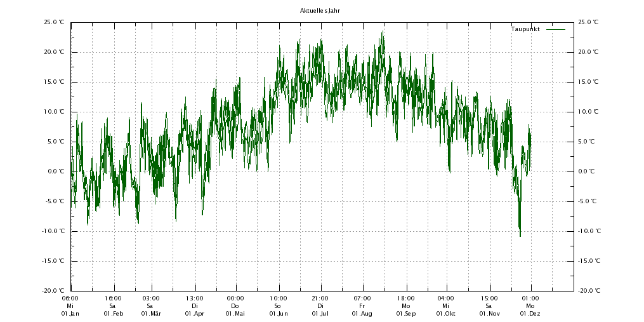The width and height of the screenshot is (644, 322).
Task: Click the 01.Dez date label
Action: (530, 314)
